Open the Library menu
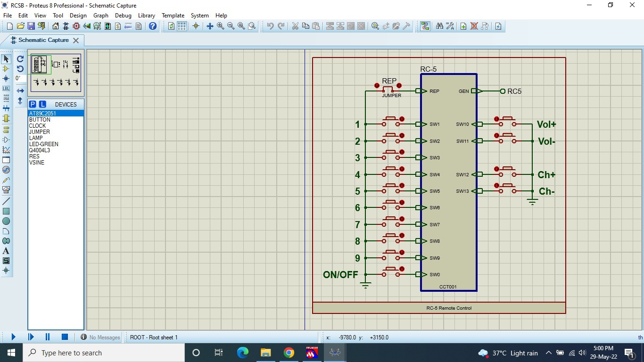Screen dimensions: 644x362 click(146, 16)
